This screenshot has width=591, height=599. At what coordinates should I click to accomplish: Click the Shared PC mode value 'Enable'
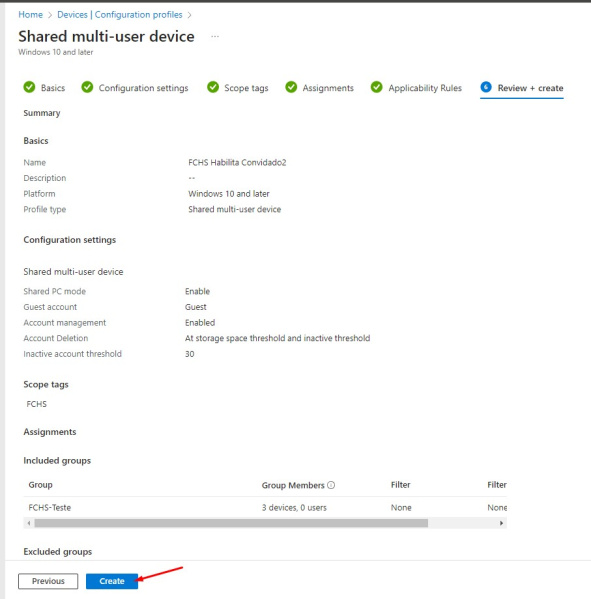pos(198,291)
